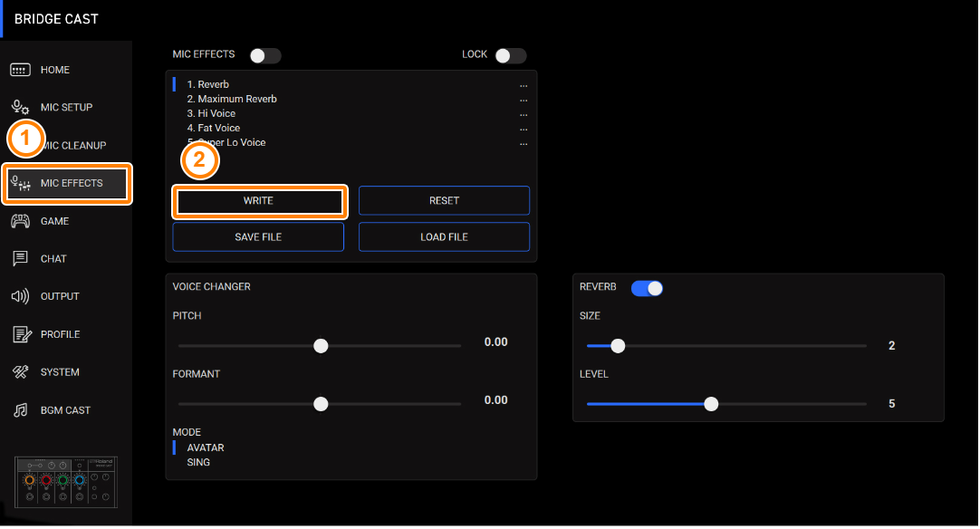
Task: Click the SAVE FILE button
Action: tap(258, 237)
